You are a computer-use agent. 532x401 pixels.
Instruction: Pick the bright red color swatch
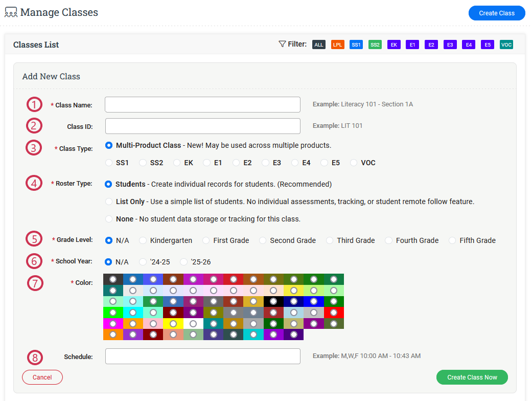(334, 312)
